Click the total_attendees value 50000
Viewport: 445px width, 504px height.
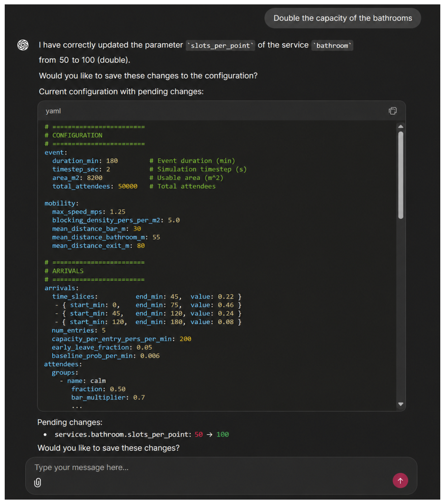(128, 186)
